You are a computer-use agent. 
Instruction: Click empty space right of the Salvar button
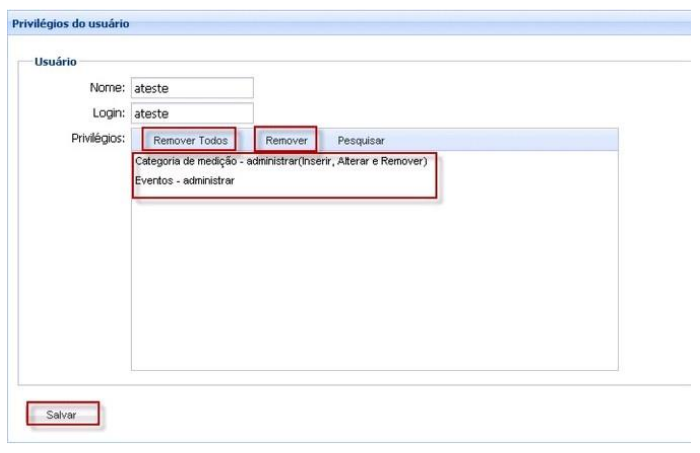coord(300,414)
